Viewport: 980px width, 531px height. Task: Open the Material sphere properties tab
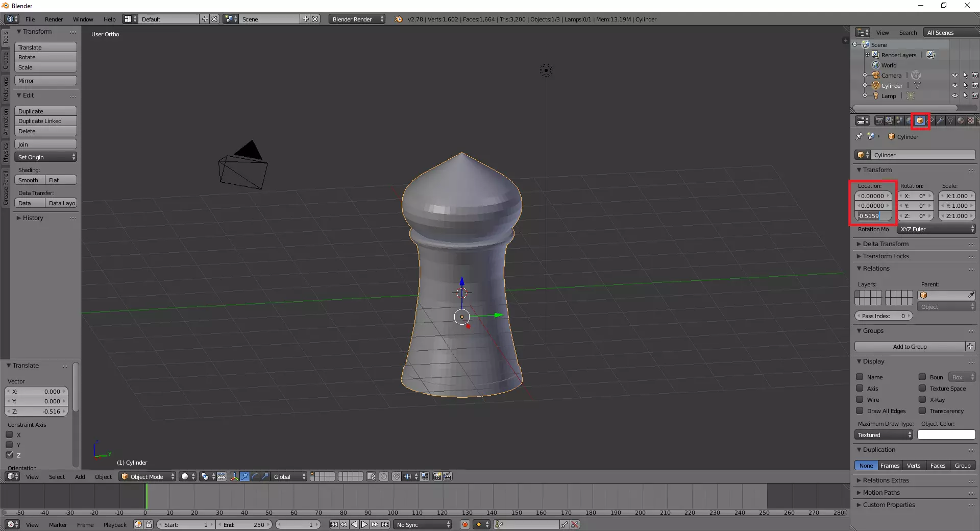coord(961,121)
